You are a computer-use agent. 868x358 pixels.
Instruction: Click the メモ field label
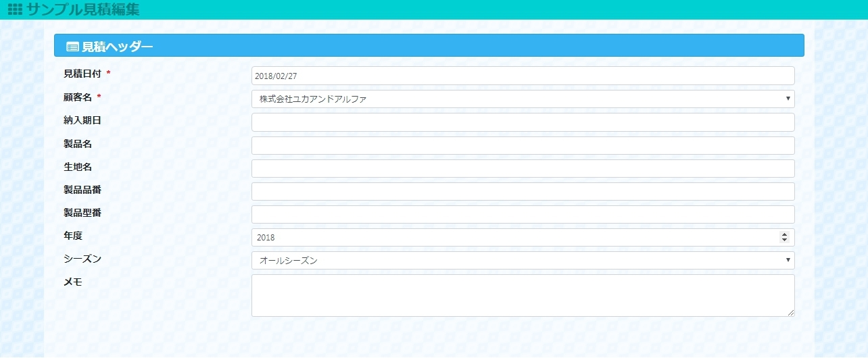(73, 282)
